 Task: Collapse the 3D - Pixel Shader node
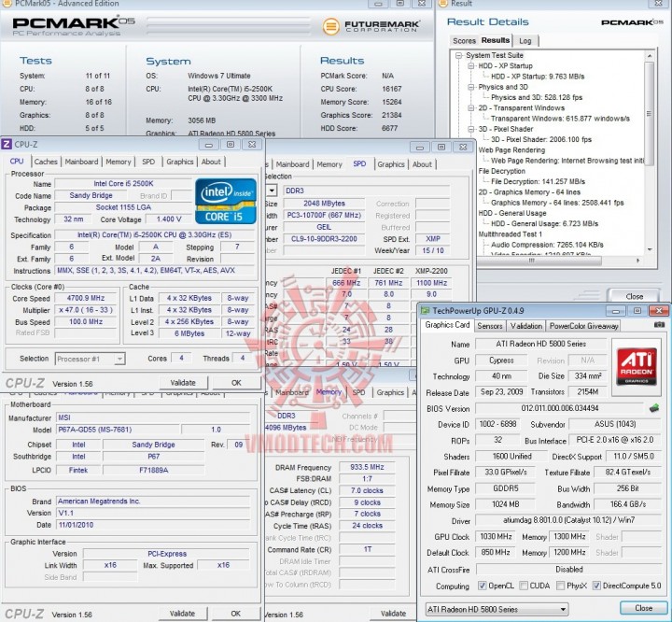click(471, 129)
